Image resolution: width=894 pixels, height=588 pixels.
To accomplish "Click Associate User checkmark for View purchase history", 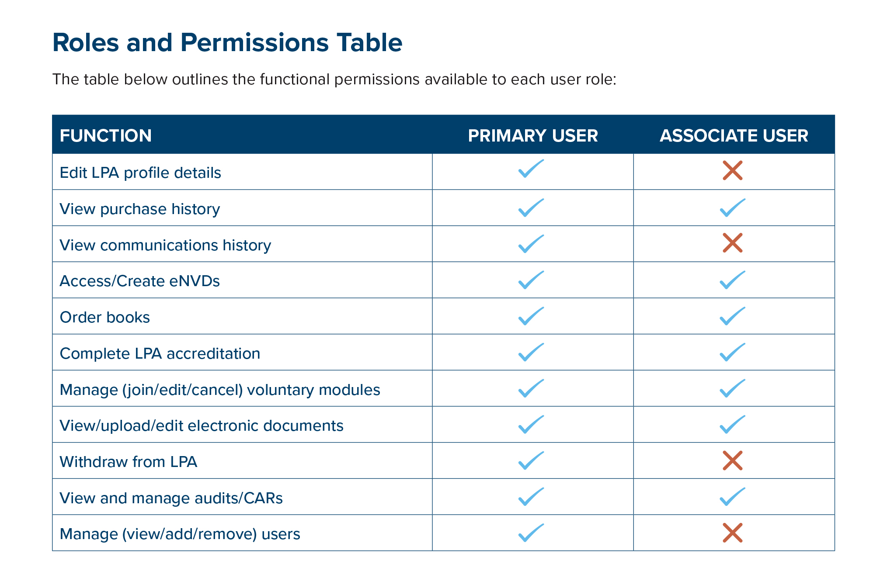I will coord(732,208).
